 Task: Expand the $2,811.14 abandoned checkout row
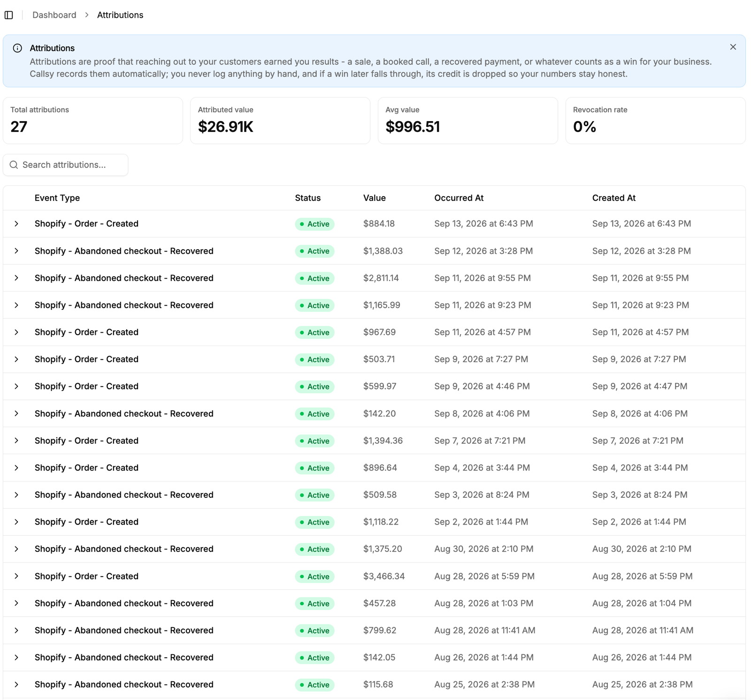(x=16, y=278)
